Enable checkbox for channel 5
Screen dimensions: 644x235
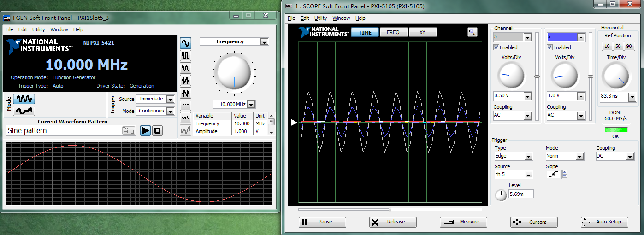(496, 47)
